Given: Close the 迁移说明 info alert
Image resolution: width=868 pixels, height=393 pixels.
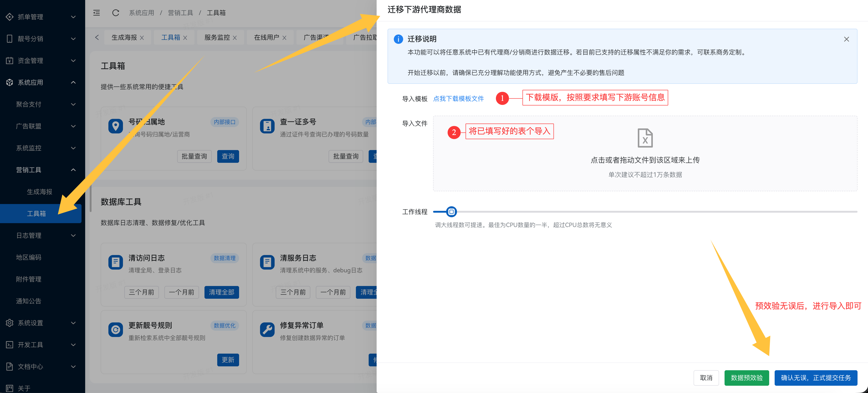Looking at the screenshot, I should point(846,39).
